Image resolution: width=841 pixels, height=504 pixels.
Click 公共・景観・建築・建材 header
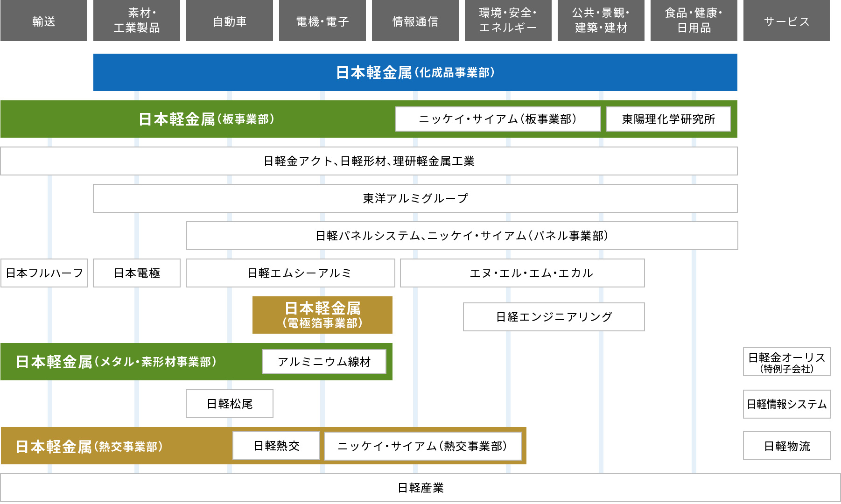(x=601, y=21)
